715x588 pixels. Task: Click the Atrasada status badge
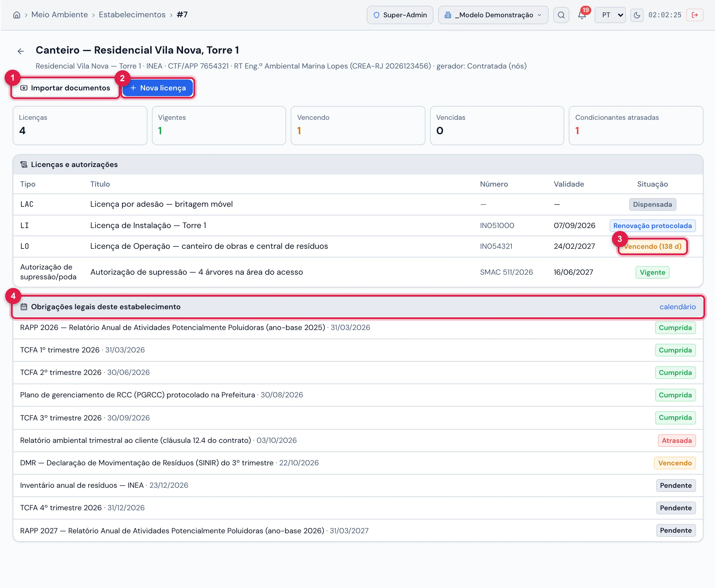coord(676,441)
